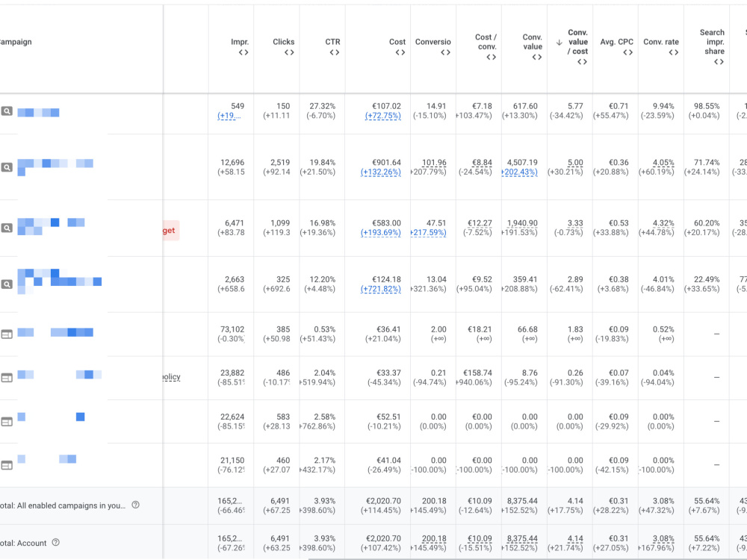Viewport: 747px width, 560px height.
Task: Select the 4.05% conversion rate value
Action: pyautogui.click(x=663, y=162)
